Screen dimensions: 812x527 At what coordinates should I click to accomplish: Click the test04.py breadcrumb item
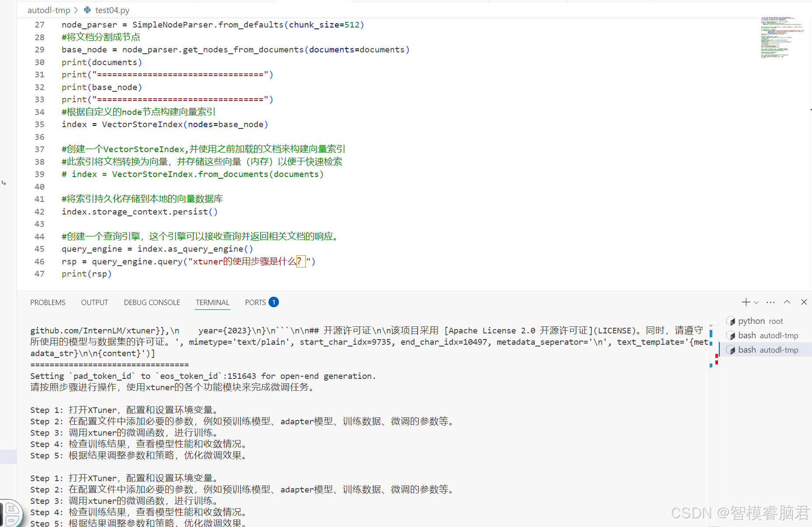click(x=112, y=10)
